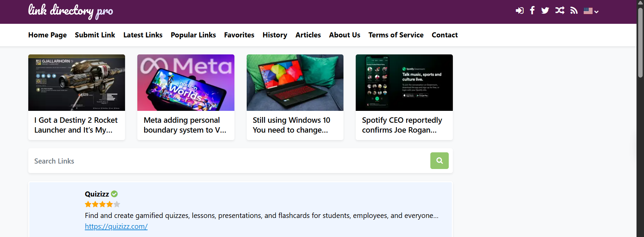This screenshot has height=237, width=644.
Task: Click the green search magnifier button
Action: pyautogui.click(x=439, y=160)
